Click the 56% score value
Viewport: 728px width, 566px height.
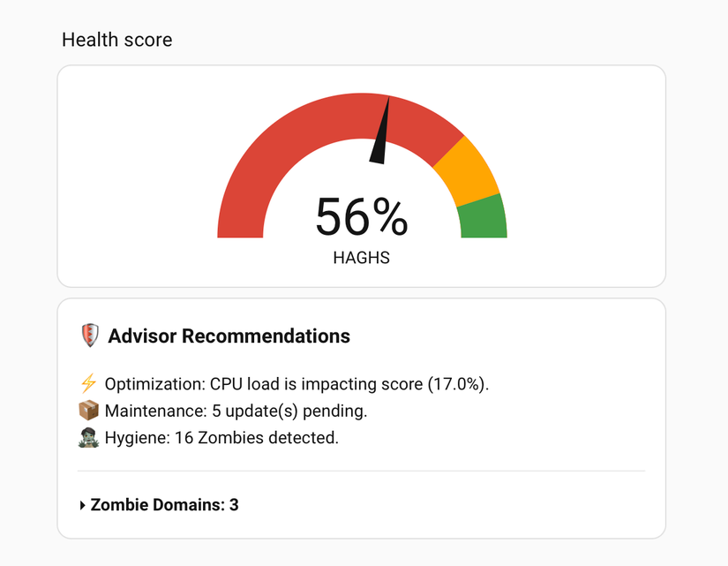(x=362, y=217)
